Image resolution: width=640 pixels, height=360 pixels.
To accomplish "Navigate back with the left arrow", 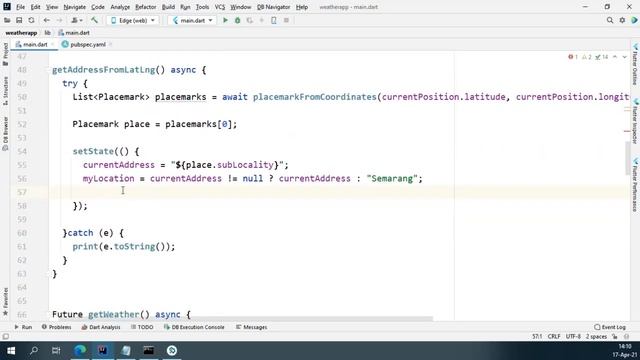I will point(47,20).
